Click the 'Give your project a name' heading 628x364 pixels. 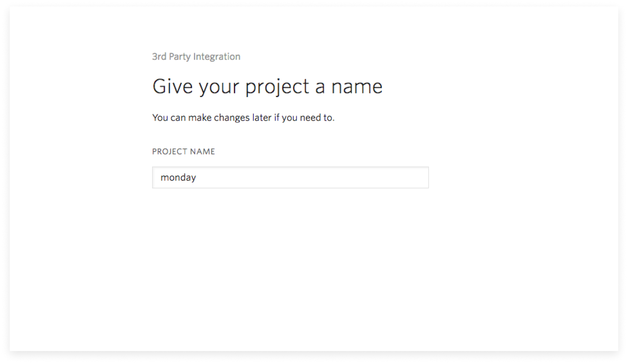tap(267, 87)
